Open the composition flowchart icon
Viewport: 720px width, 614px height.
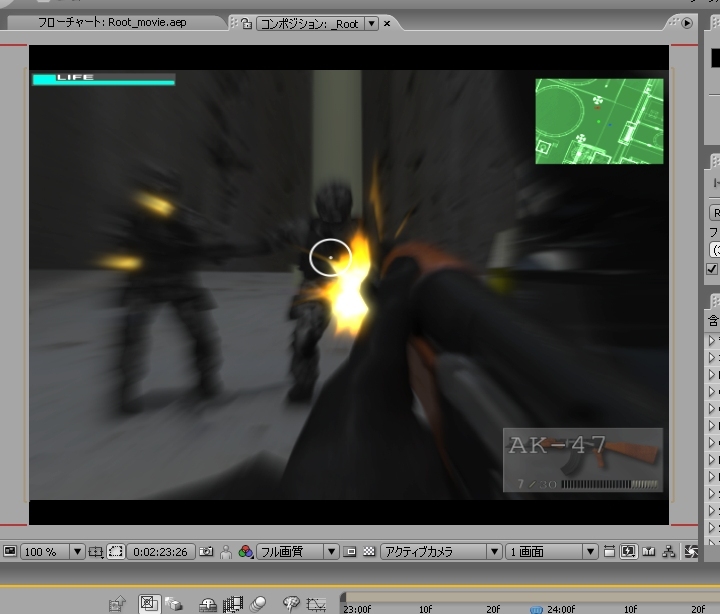pos(669,551)
